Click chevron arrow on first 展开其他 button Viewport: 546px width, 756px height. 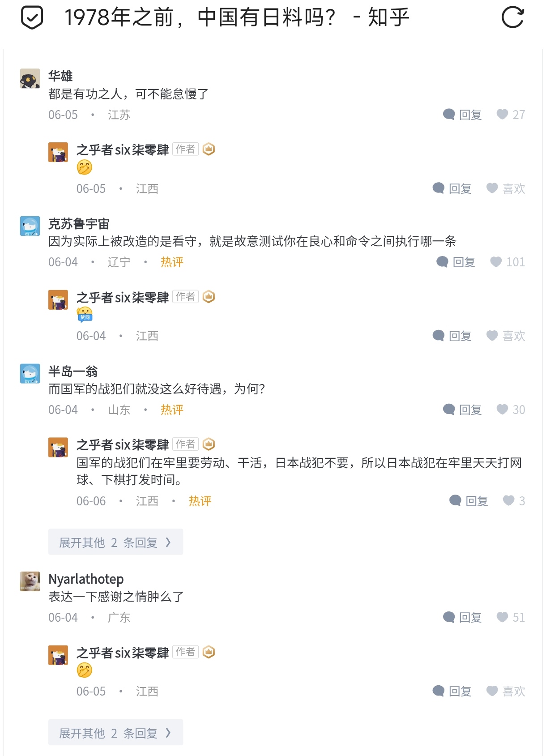point(168,542)
